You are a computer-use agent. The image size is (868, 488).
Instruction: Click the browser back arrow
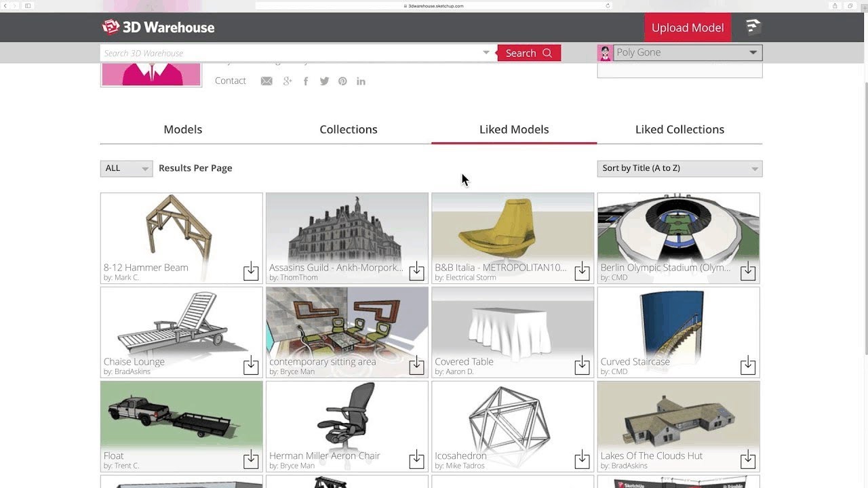click(6, 5)
